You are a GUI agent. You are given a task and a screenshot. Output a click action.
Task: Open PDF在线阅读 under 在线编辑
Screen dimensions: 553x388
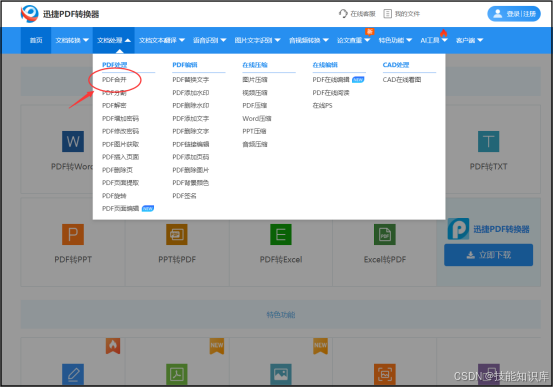click(331, 93)
